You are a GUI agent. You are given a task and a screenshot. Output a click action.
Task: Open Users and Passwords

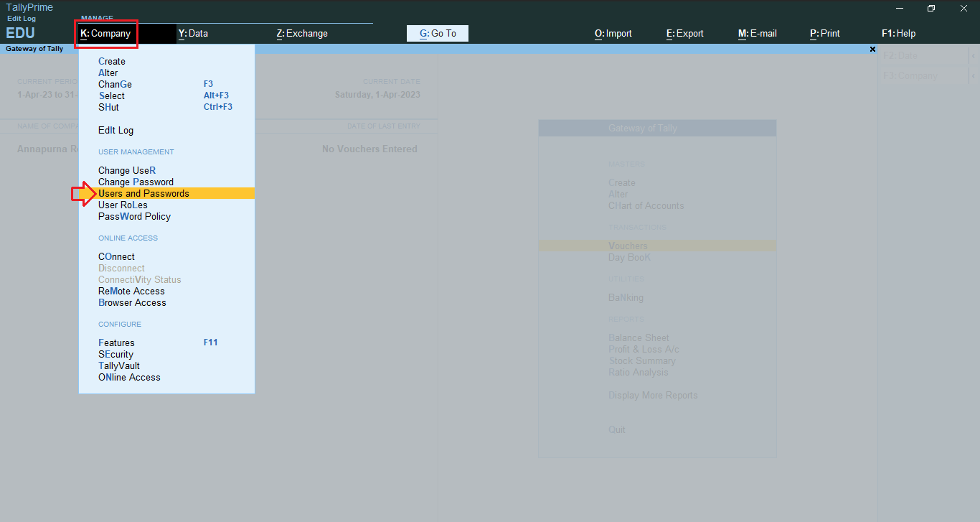coord(166,194)
